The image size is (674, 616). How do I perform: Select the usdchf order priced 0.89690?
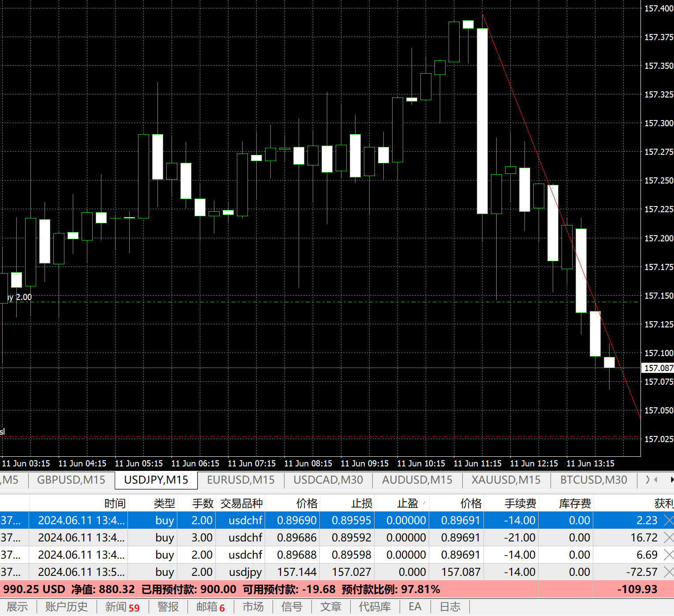click(337, 520)
